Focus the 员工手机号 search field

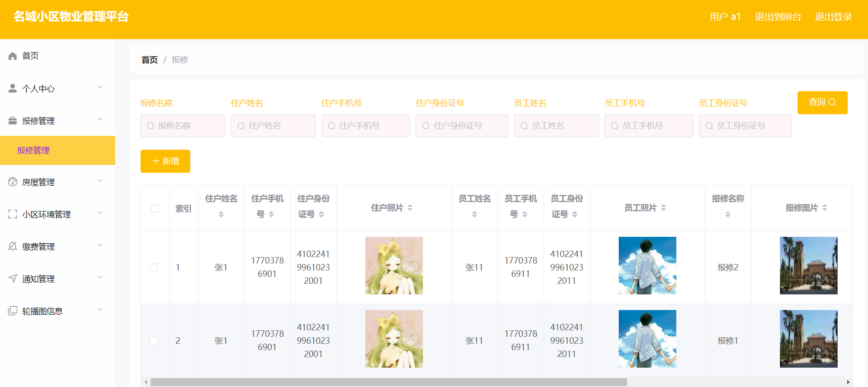(x=649, y=126)
